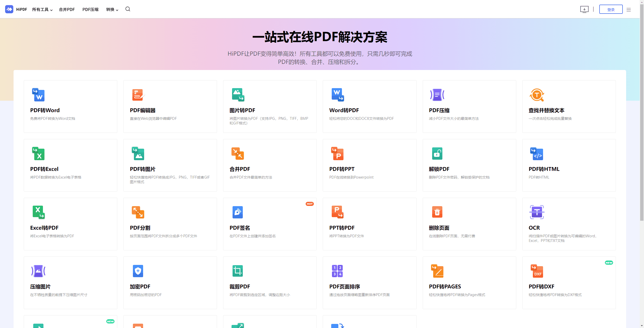
Task: Click the PDF转PPT tool icon
Action: (337, 154)
